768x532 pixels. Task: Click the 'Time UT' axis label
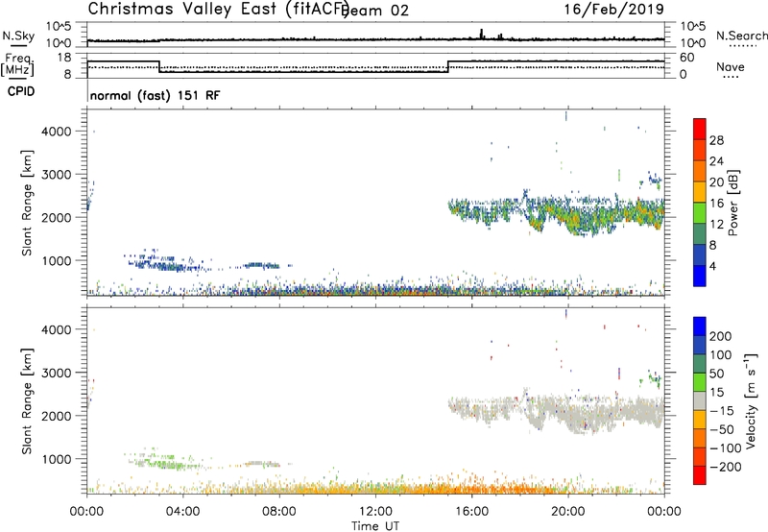pos(375,526)
